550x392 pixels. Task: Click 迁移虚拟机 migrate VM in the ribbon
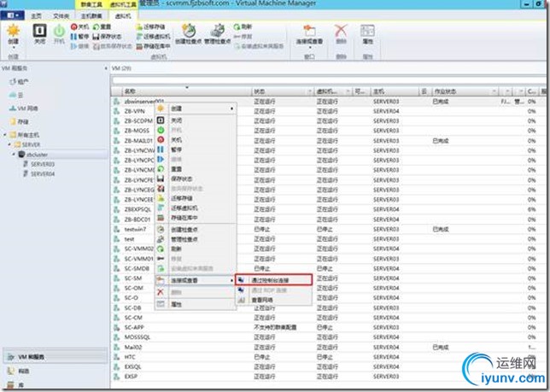click(x=153, y=37)
